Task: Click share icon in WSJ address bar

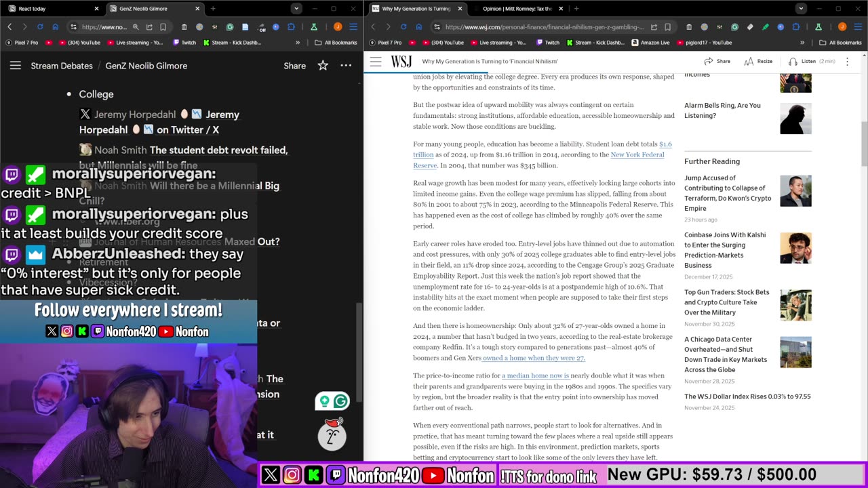Action: 653,27
